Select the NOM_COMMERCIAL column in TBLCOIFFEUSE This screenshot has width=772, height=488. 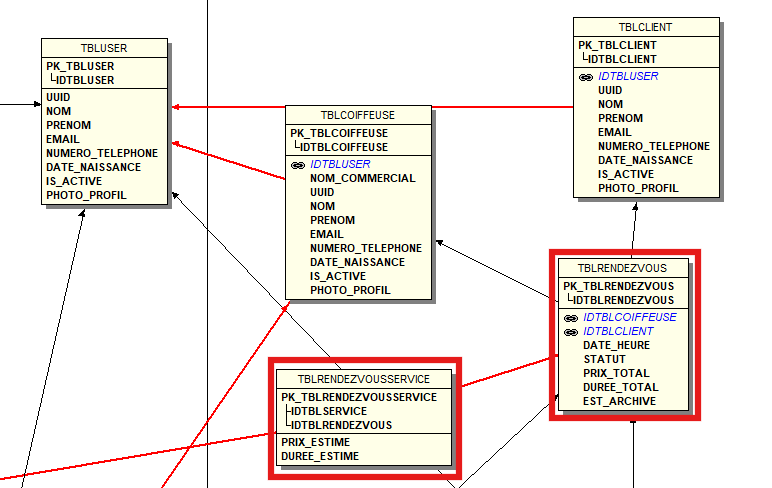point(362,178)
